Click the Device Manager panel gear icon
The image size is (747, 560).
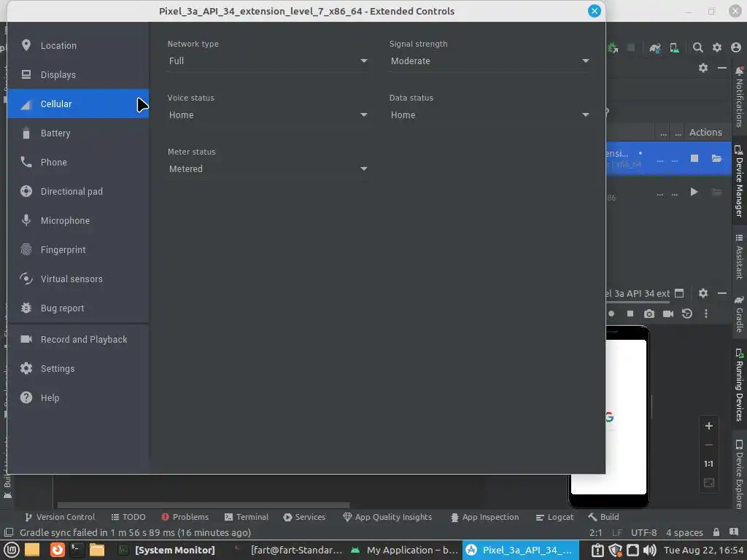(703, 68)
